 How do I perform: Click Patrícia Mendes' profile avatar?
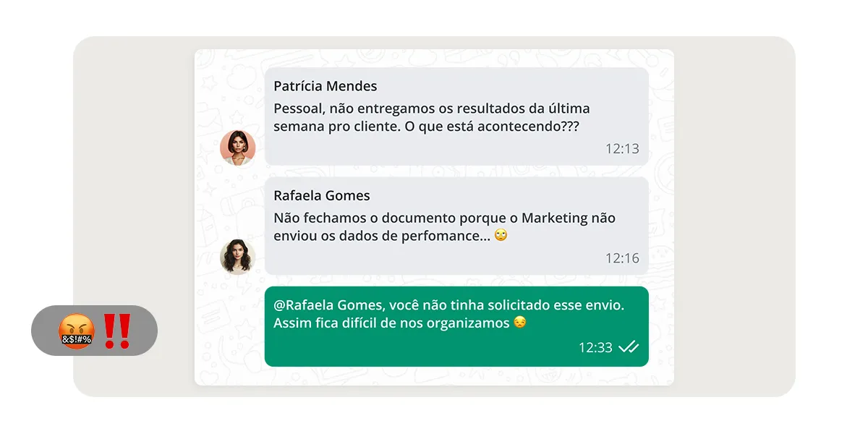237,148
